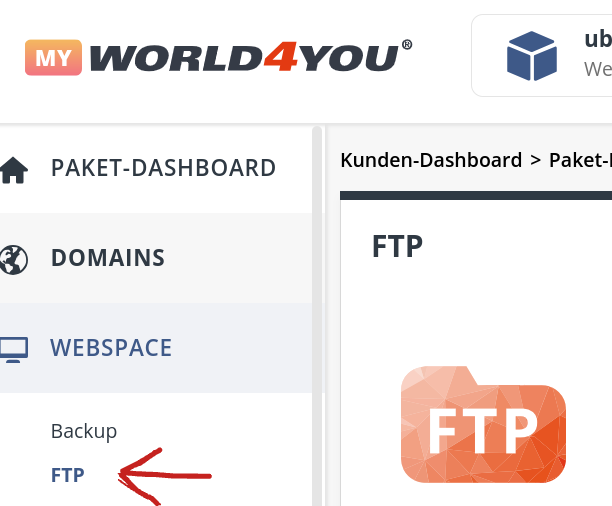Select the FTP link in the sidebar
612x506 pixels.
(68, 475)
